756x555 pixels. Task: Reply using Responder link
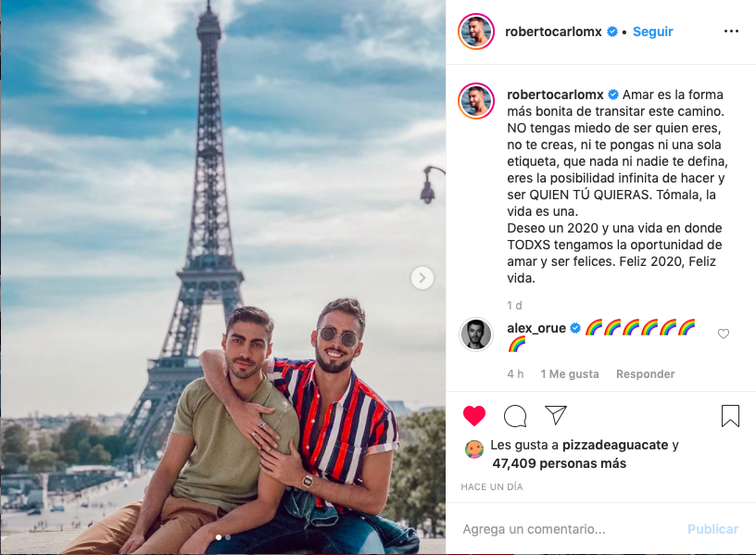645,374
